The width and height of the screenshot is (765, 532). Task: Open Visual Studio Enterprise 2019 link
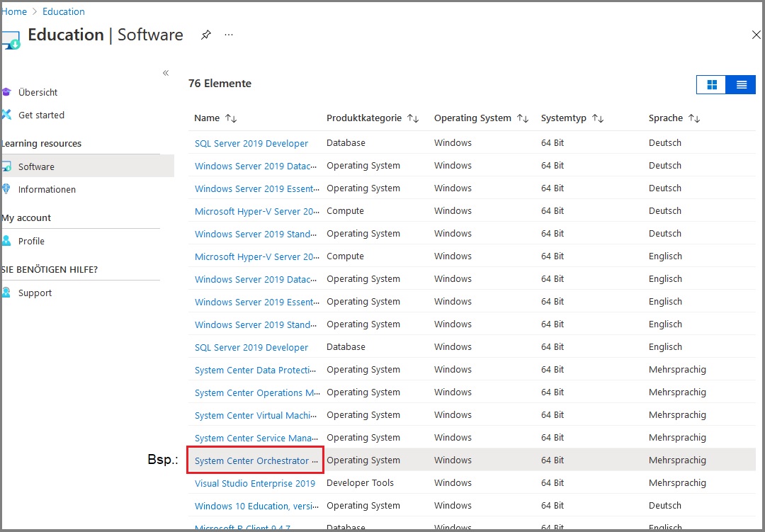(254, 483)
